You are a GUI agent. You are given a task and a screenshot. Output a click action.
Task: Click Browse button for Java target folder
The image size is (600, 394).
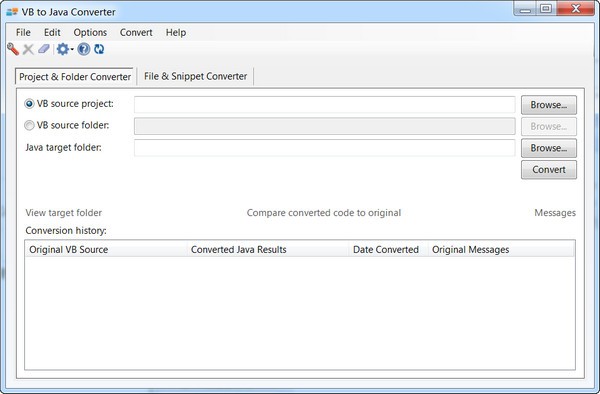[549, 148]
